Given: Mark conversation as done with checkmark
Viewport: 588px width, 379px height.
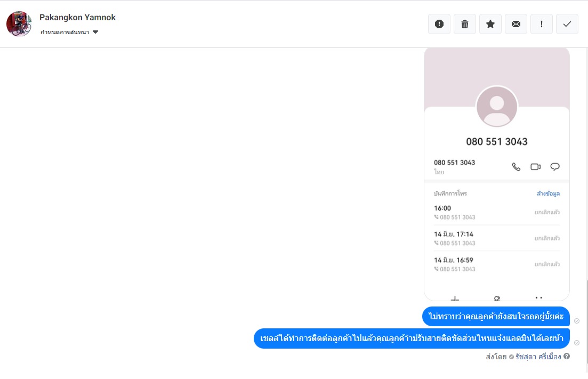Looking at the screenshot, I should tap(567, 24).
